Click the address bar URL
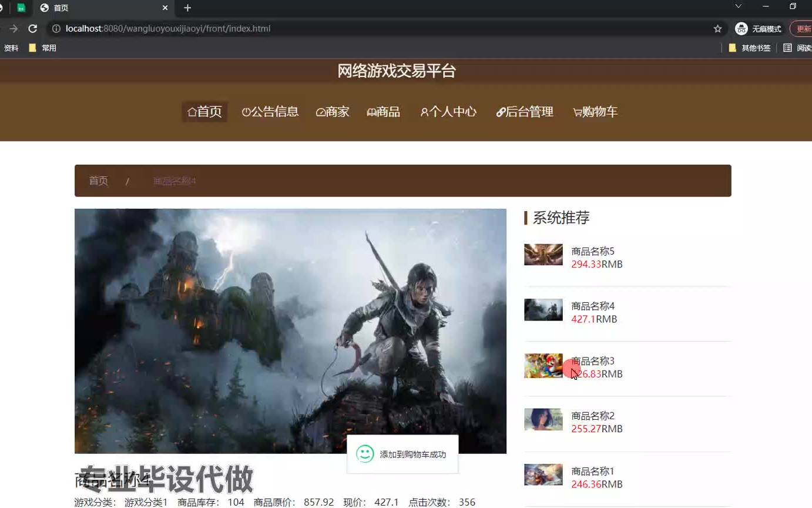 [168, 28]
